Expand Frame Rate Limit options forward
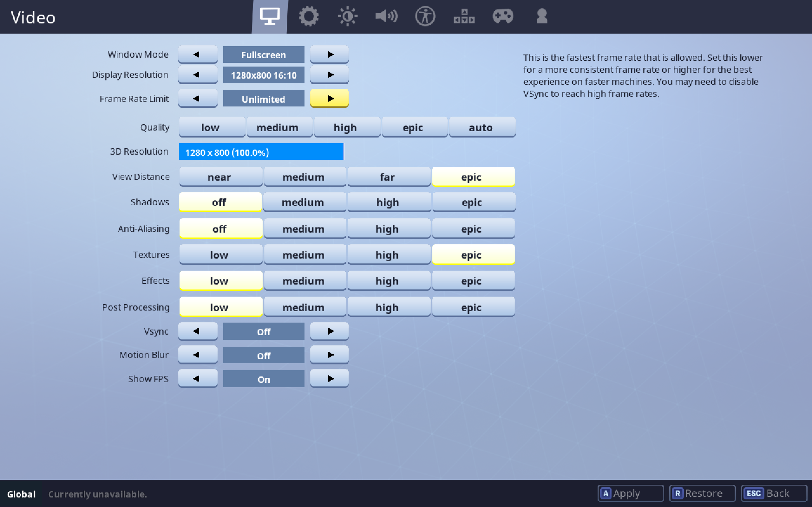 click(329, 98)
